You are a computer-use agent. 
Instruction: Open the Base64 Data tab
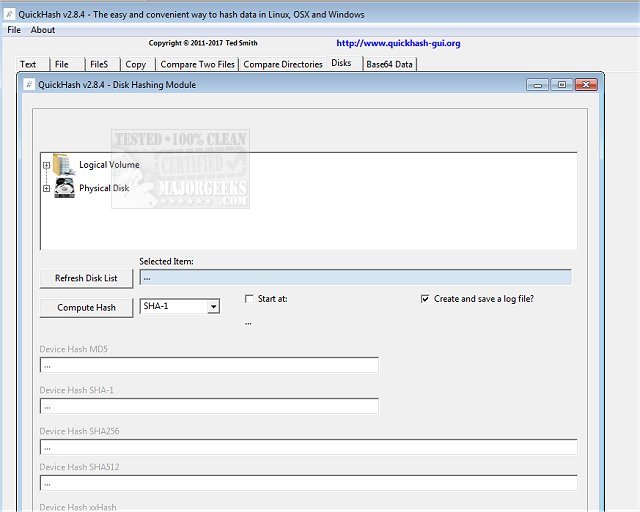tap(389, 64)
